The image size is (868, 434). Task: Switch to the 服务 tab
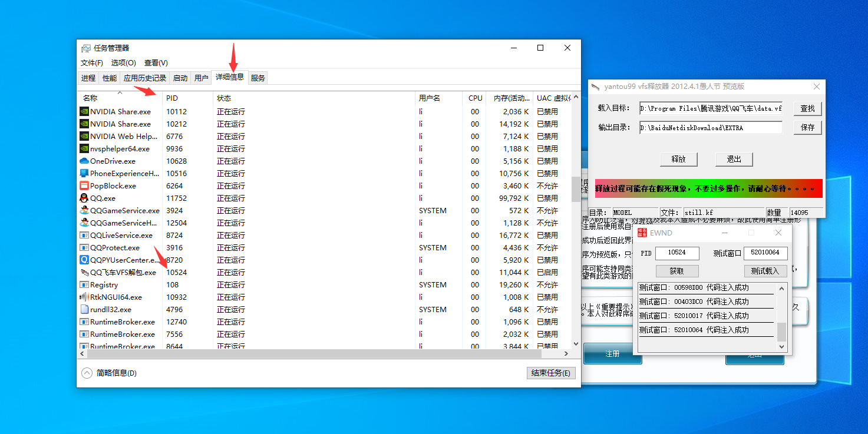258,78
